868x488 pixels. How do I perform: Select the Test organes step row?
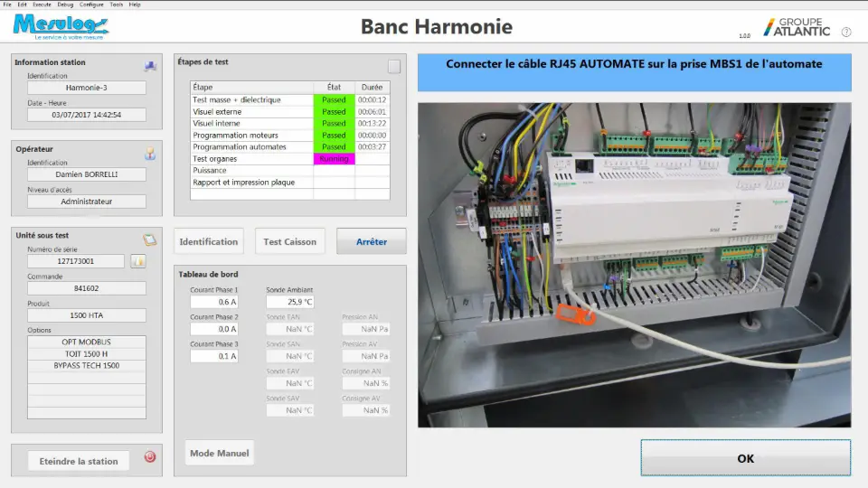[x=290, y=159]
